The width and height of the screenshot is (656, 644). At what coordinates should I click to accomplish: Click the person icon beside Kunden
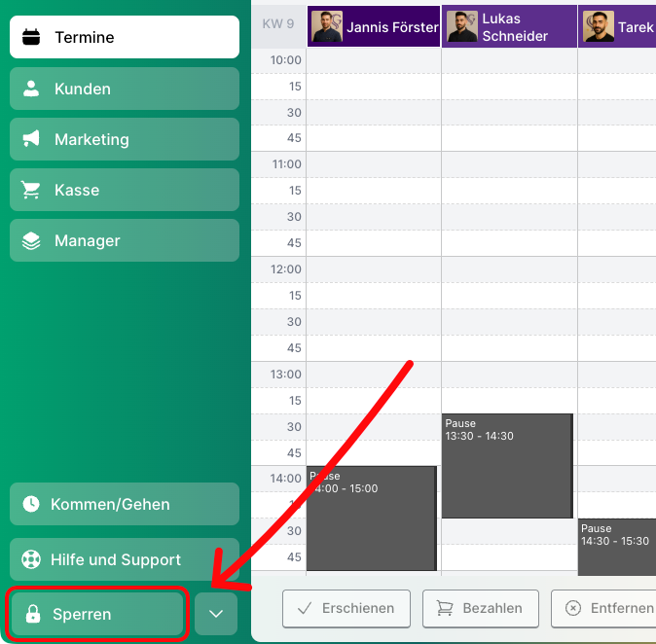pyautogui.click(x=31, y=89)
